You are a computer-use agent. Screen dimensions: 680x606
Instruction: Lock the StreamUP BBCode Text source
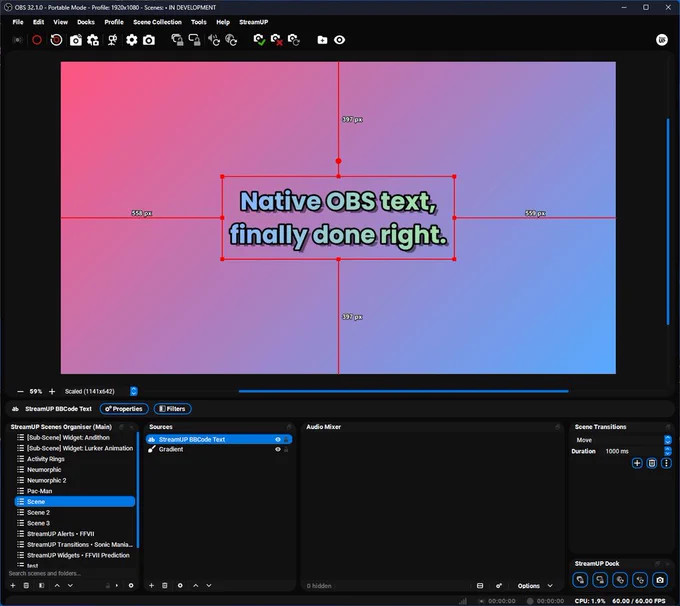tap(286, 439)
